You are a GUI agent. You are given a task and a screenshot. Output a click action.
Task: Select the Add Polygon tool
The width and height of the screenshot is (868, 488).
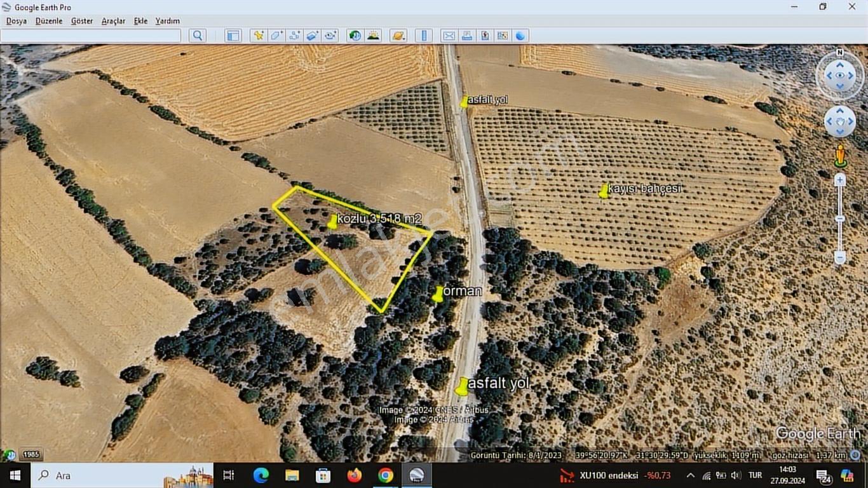tap(276, 36)
